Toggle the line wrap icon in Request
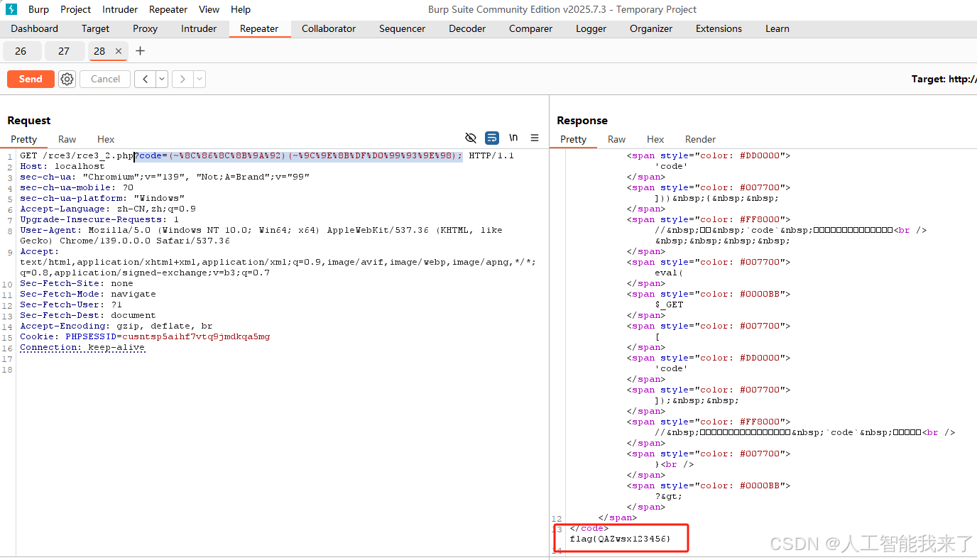Viewport: 977px width, 560px height. pyautogui.click(x=491, y=138)
